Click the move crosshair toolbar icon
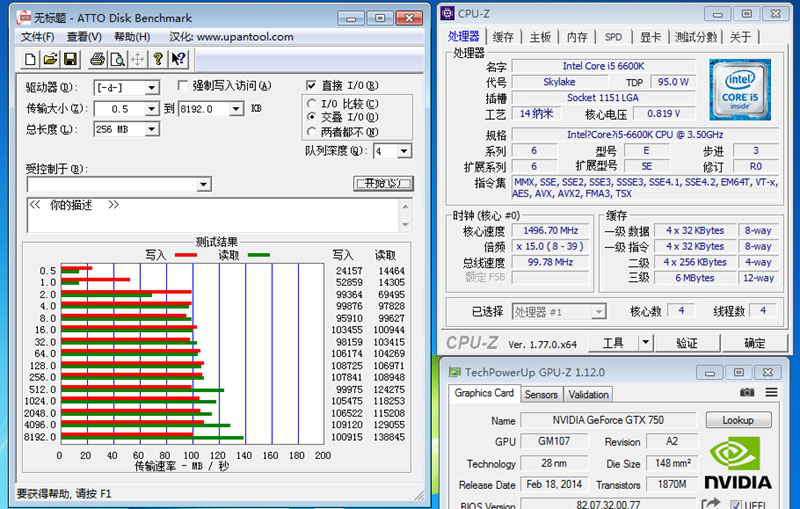Screen dimensions: 800x509 point(138,59)
